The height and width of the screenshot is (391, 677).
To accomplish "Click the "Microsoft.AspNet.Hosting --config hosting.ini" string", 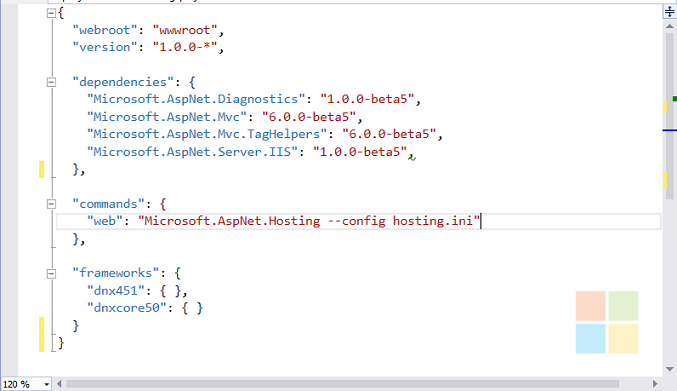I will click(309, 221).
